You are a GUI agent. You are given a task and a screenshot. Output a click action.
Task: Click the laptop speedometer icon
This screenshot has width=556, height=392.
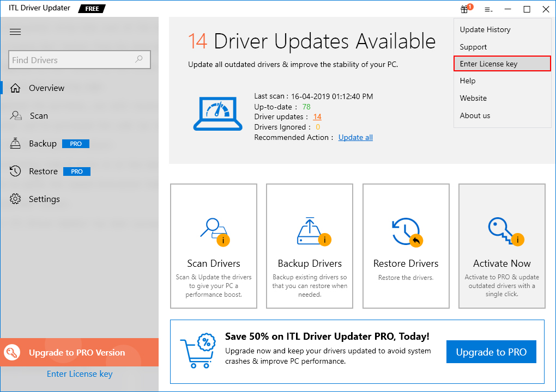click(217, 114)
